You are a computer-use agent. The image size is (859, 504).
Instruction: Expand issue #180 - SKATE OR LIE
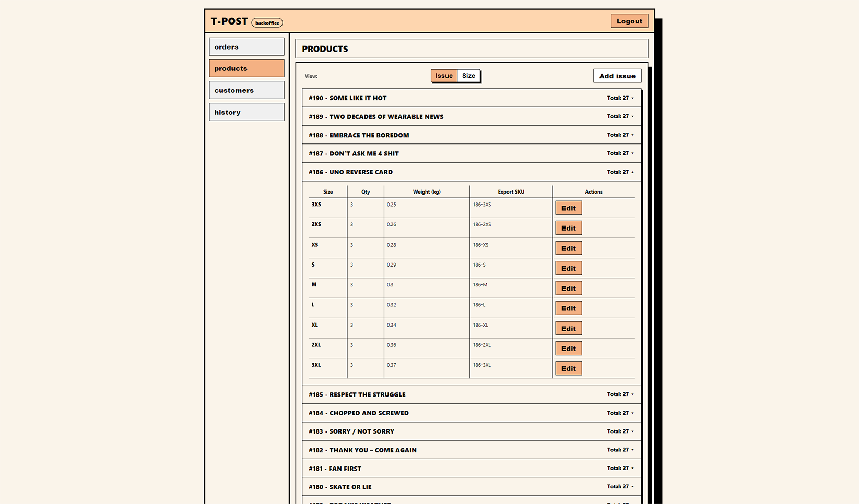click(x=472, y=486)
